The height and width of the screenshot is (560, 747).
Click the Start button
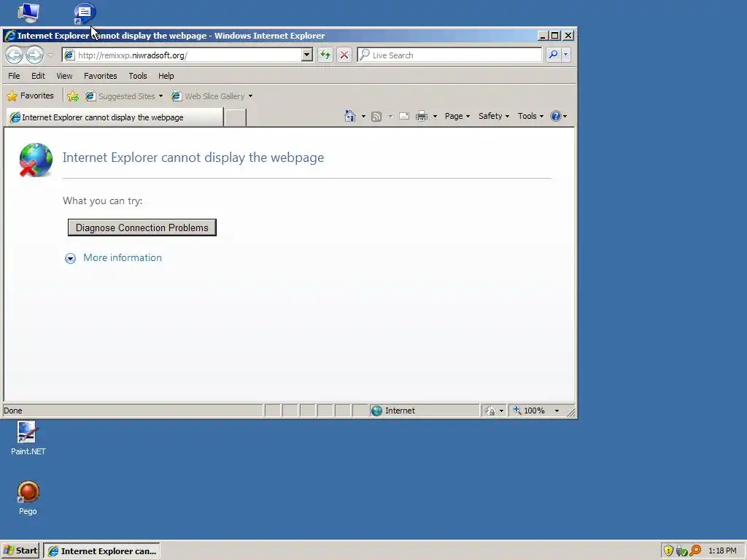pos(20,551)
